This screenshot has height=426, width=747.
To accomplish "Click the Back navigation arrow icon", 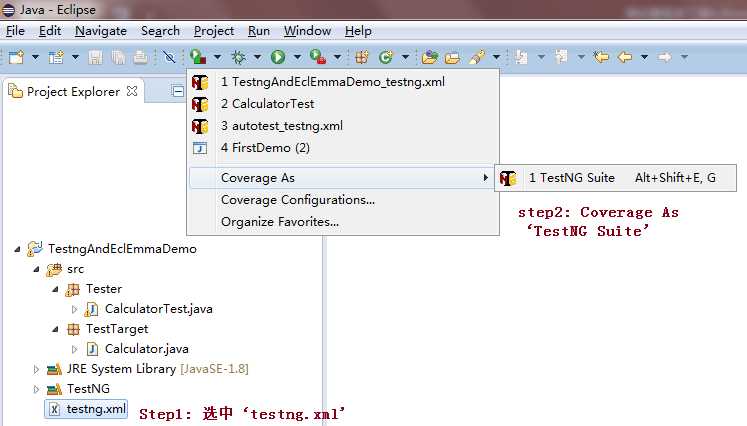I will tap(625, 57).
